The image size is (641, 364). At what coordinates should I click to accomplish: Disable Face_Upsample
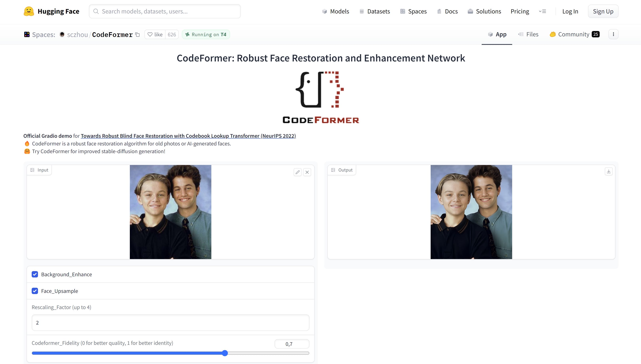point(35,291)
